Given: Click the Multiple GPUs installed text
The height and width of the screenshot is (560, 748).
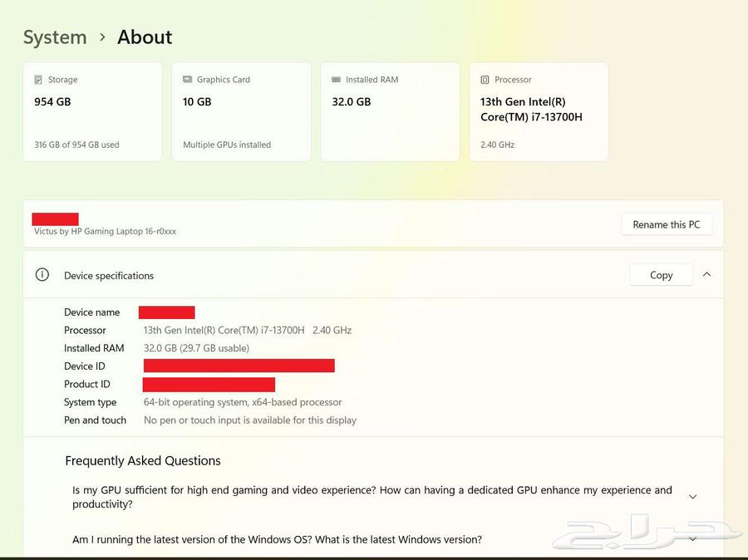Looking at the screenshot, I should [x=227, y=145].
